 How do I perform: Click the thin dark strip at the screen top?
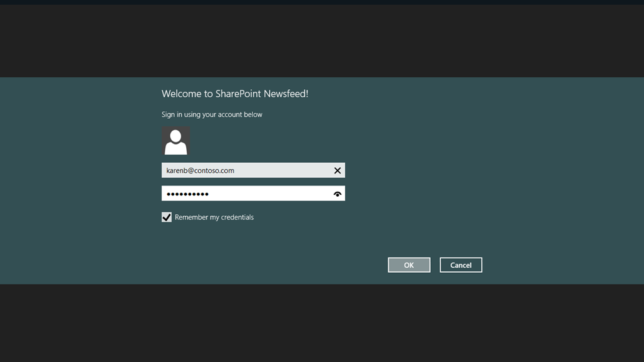point(322,2)
